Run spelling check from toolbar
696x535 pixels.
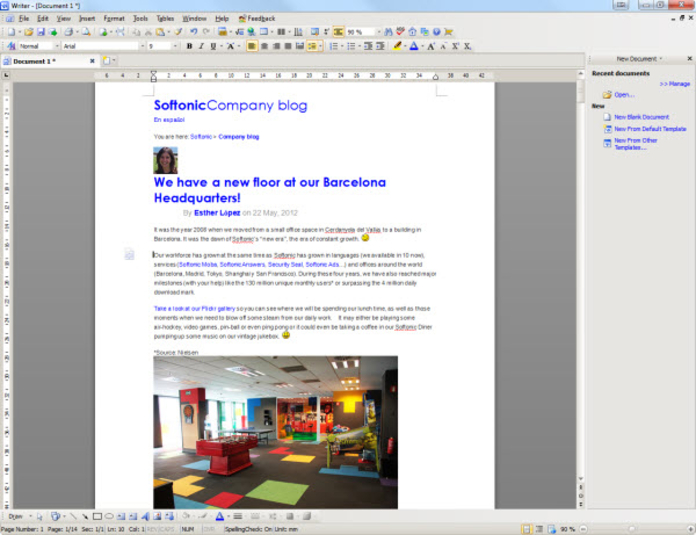click(x=400, y=32)
